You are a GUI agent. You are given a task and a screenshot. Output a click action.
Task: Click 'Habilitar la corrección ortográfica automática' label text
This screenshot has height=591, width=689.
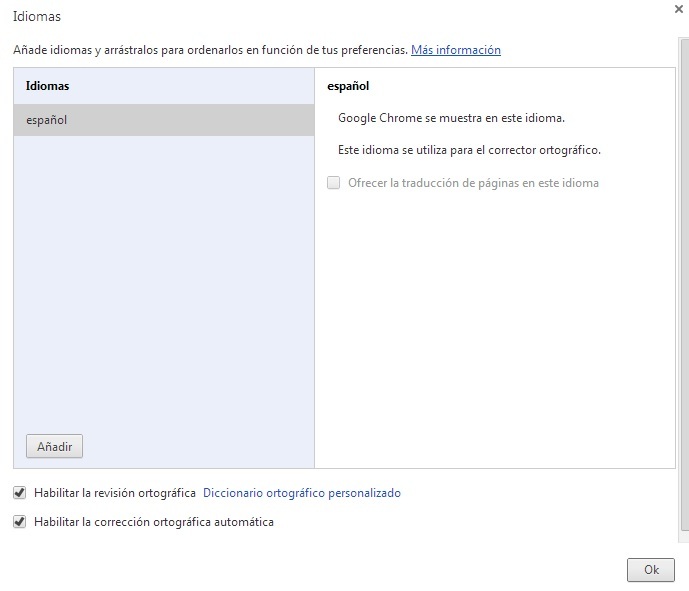pyautogui.click(x=153, y=522)
